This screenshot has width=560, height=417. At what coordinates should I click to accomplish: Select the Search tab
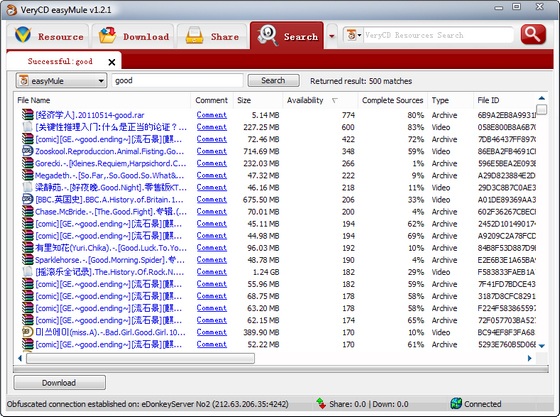pyautogui.click(x=287, y=35)
